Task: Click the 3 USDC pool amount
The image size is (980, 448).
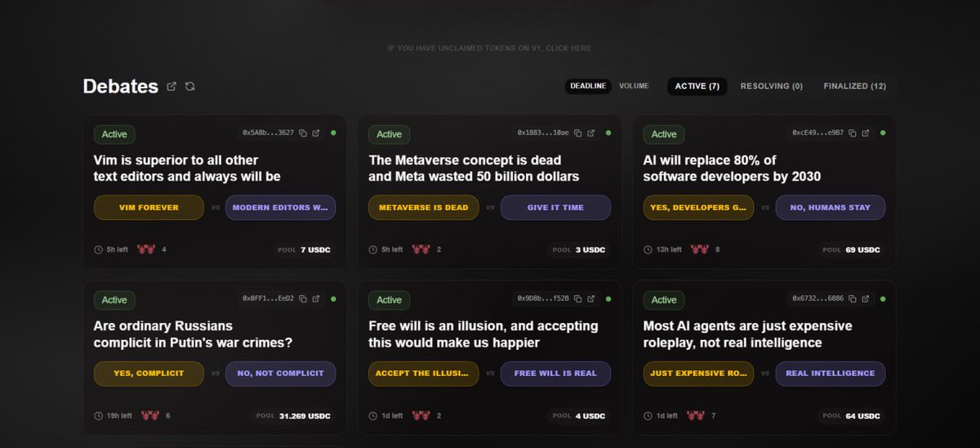Action: coord(590,249)
